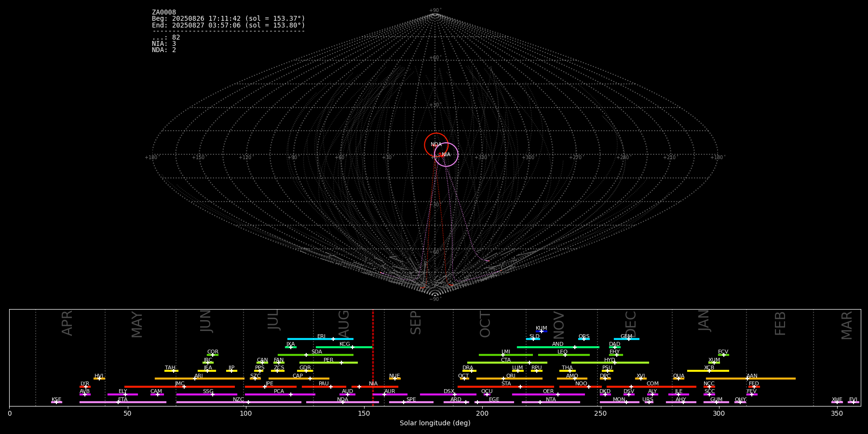Click the red NIA bar in timeline
This screenshot has width=868, height=434.
[x=375, y=387]
